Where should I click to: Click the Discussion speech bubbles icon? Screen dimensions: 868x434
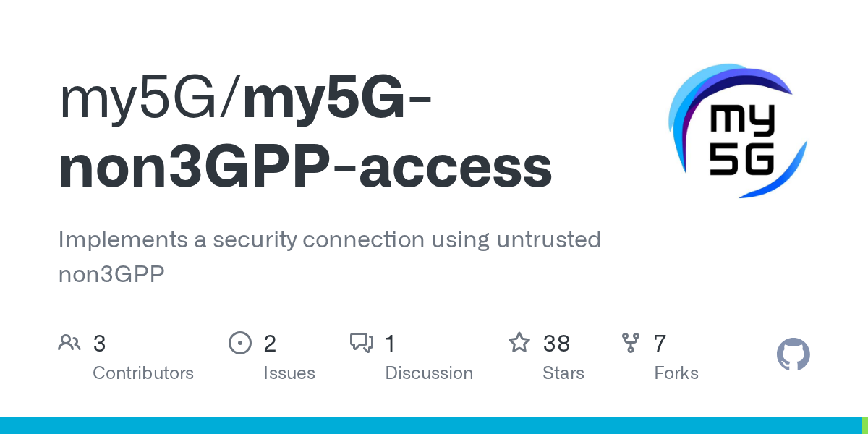click(362, 343)
